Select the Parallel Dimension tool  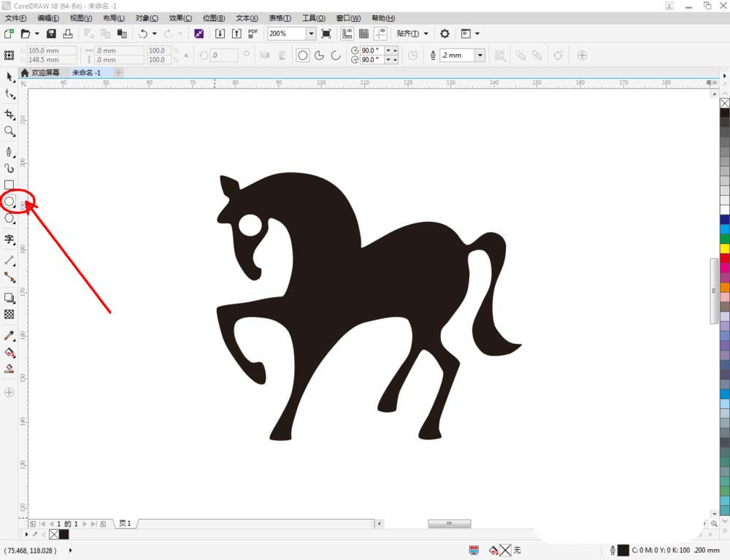click(x=9, y=260)
